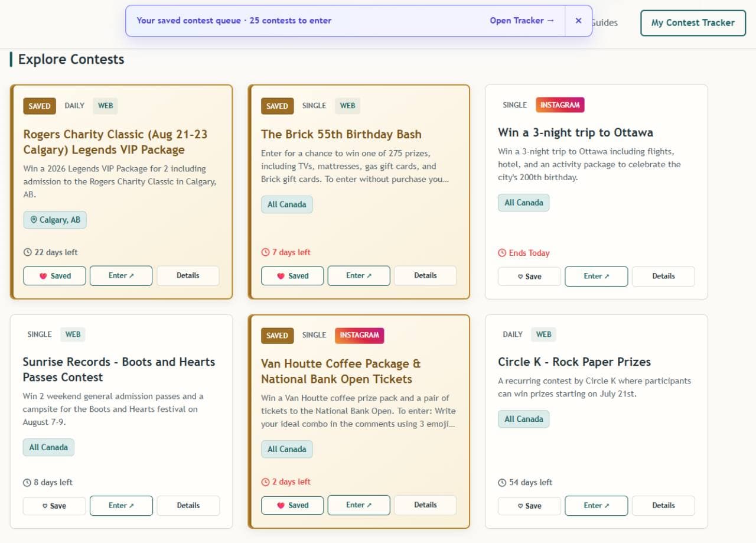
Task: Click the WEB tag on Circle K card
Action: click(543, 335)
